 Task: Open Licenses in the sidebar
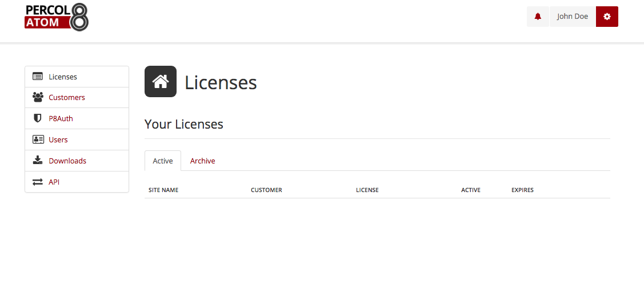tap(77, 77)
